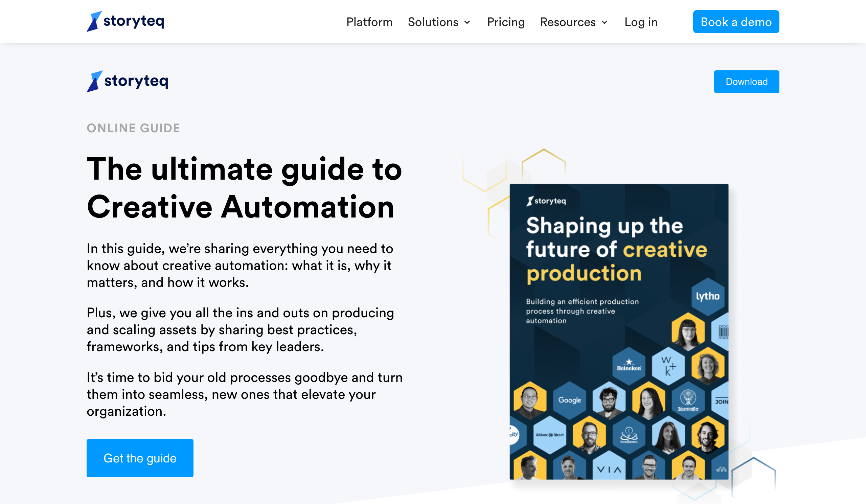
Task: Click the storyteq logo above the Online Guide label
Action: 128,82
